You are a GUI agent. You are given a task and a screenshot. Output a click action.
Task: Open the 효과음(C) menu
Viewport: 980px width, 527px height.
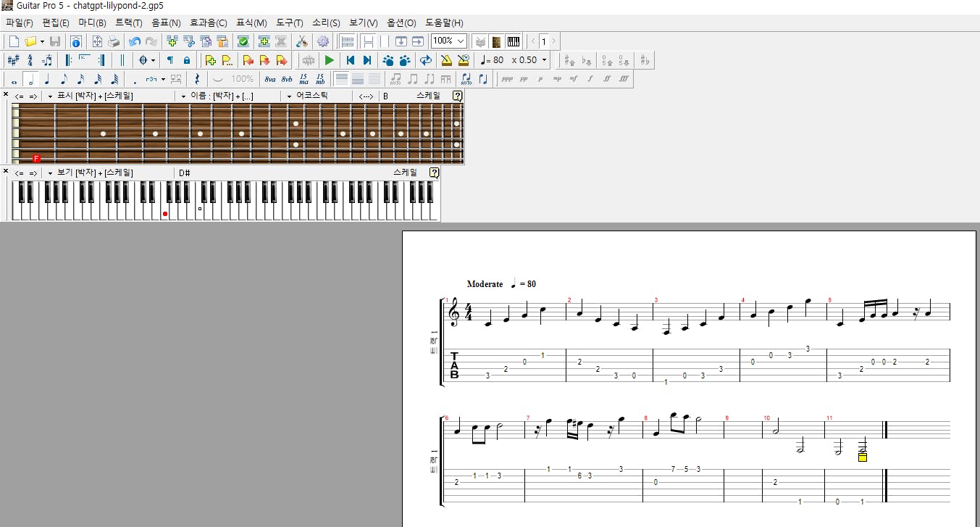208,22
